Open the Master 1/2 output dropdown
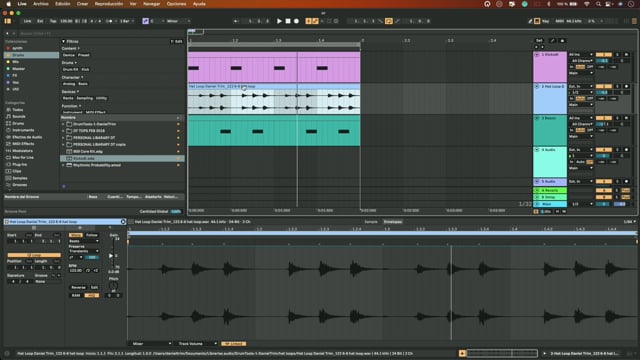The width and height of the screenshot is (640, 360). click(x=581, y=204)
